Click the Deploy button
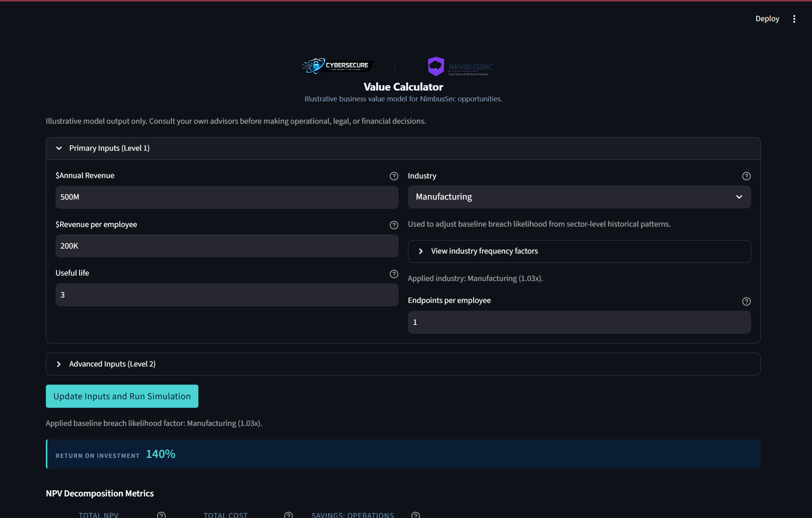 (x=767, y=19)
